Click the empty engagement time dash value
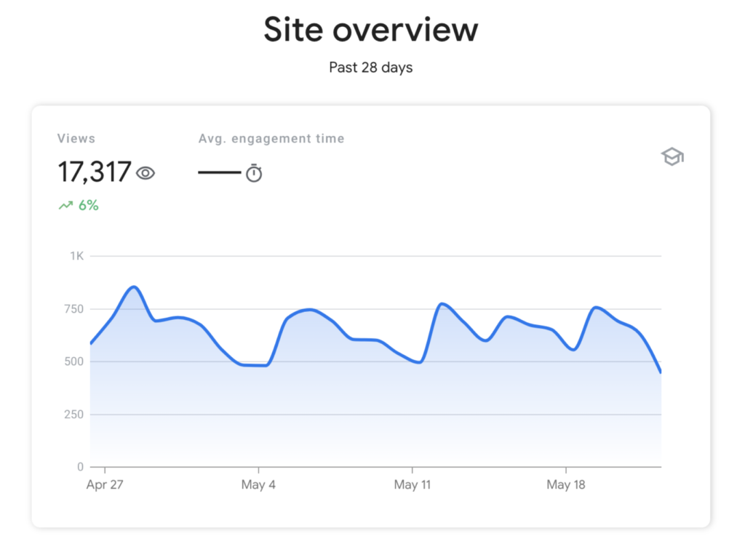The width and height of the screenshot is (745, 560). [219, 173]
